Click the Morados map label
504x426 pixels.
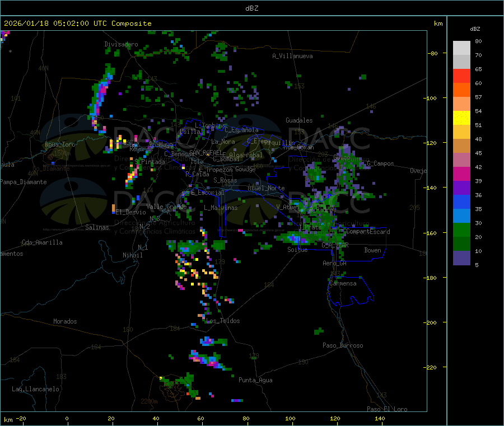tap(65, 321)
